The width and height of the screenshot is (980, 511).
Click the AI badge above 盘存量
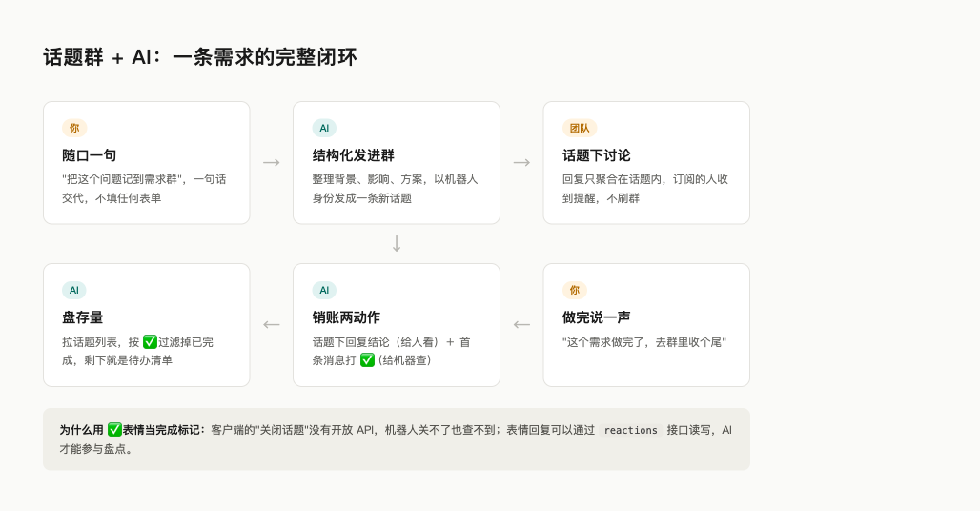coord(73,290)
